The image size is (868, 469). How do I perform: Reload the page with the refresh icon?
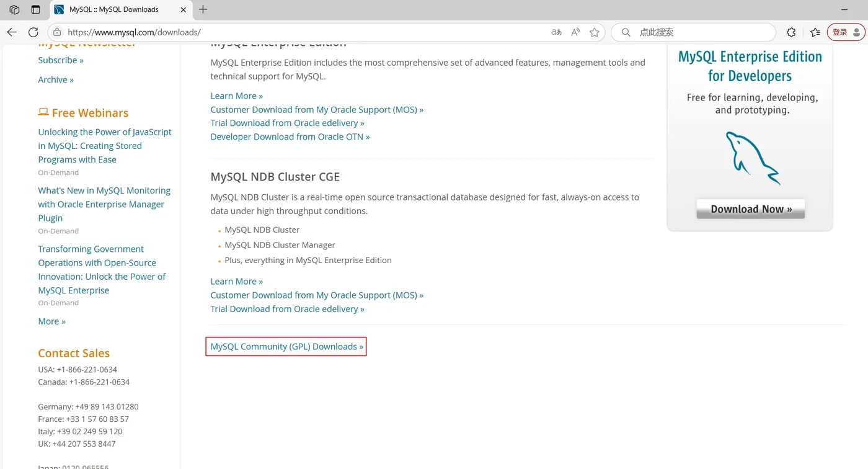(33, 32)
